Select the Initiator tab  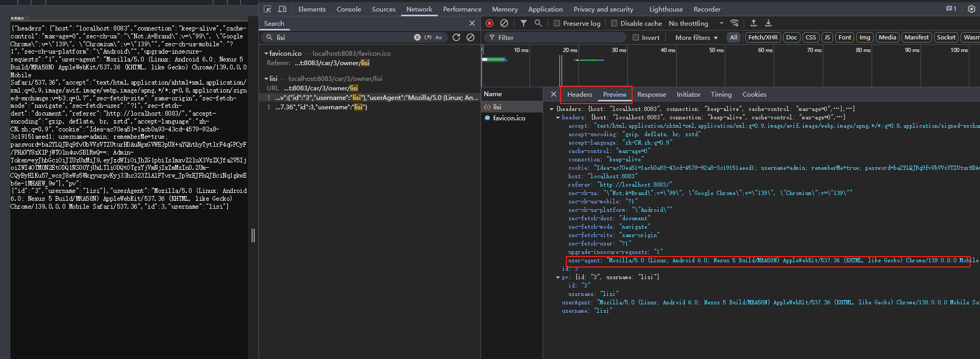point(688,95)
